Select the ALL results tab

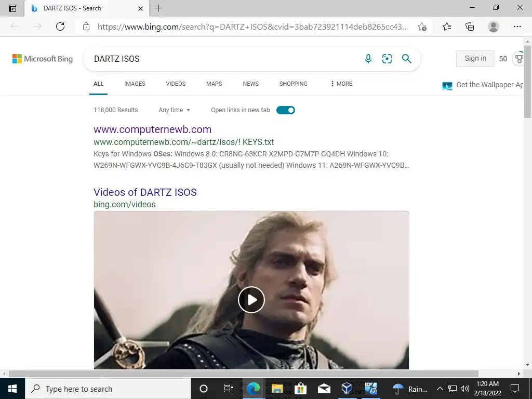(x=98, y=84)
